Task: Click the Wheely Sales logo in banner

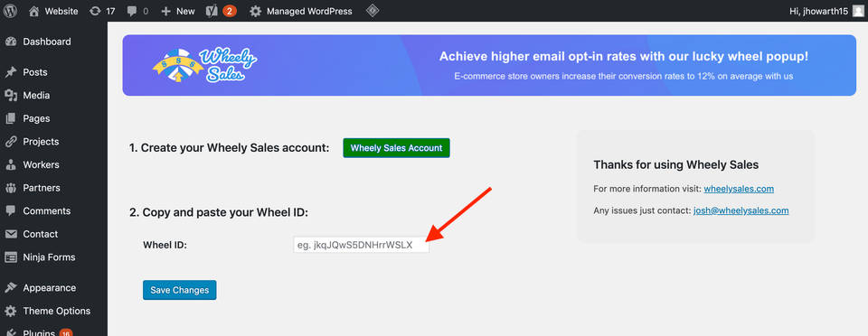Action: tap(205, 65)
